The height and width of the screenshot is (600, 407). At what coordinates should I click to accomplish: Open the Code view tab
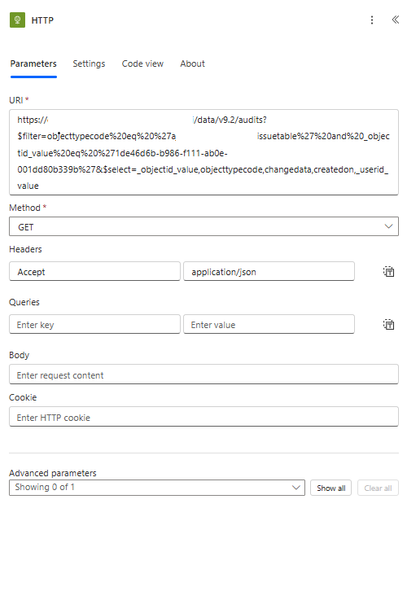(x=142, y=64)
